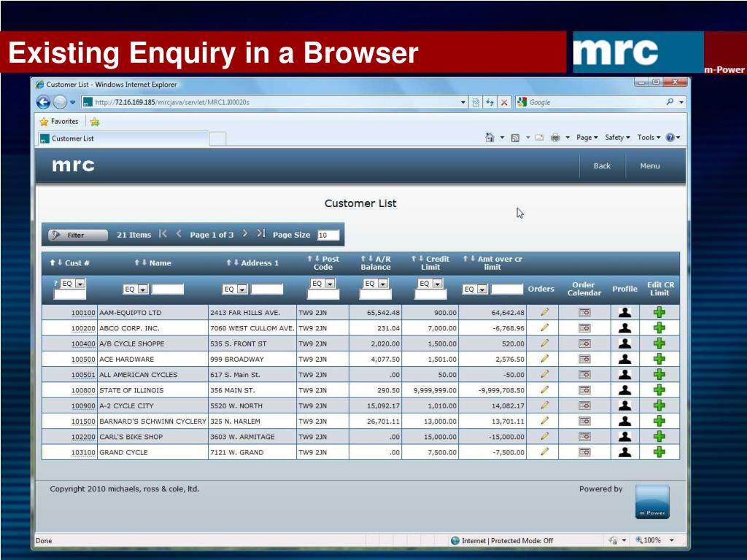
Task: Open orders for CARL'S BIKE SHOP
Action: [544, 436]
